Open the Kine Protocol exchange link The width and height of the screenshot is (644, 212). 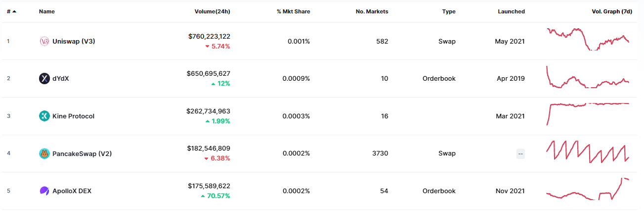click(x=73, y=116)
